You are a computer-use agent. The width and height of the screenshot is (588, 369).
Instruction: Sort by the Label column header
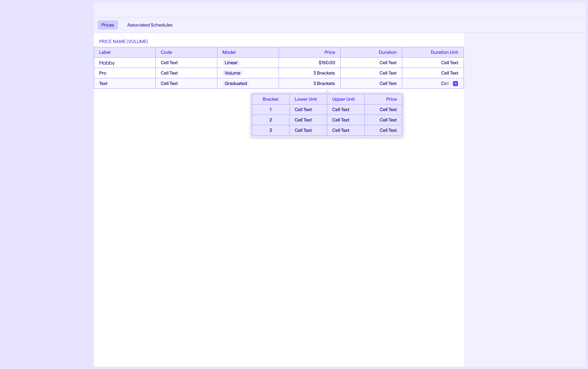[x=105, y=52]
